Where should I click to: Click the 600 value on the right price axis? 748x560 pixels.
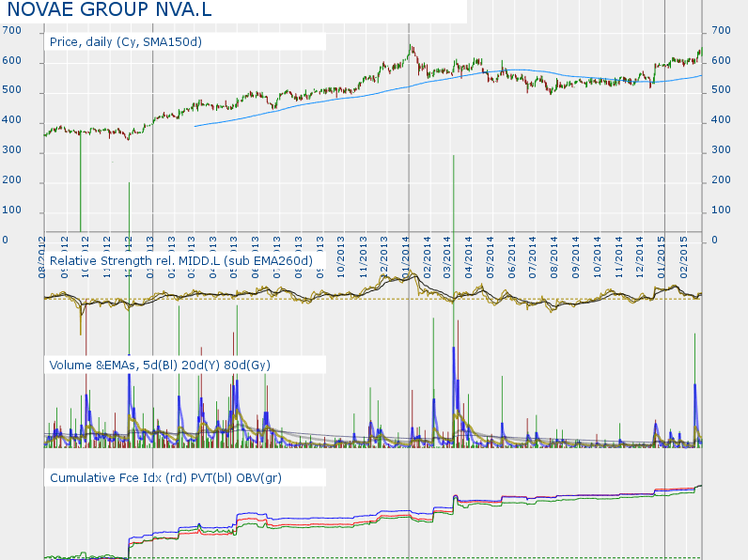[x=721, y=60]
